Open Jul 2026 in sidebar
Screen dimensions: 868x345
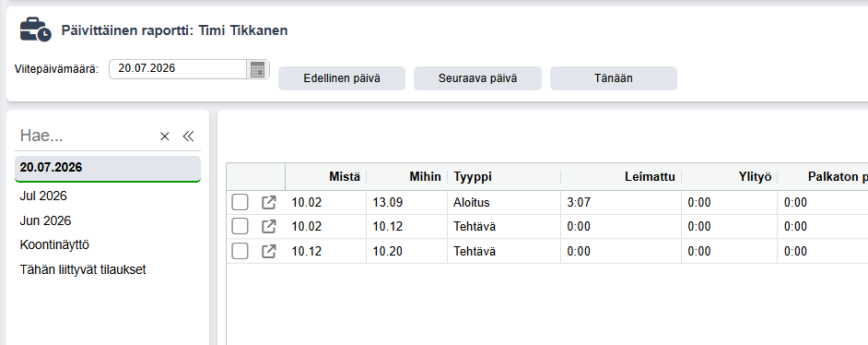click(43, 196)
